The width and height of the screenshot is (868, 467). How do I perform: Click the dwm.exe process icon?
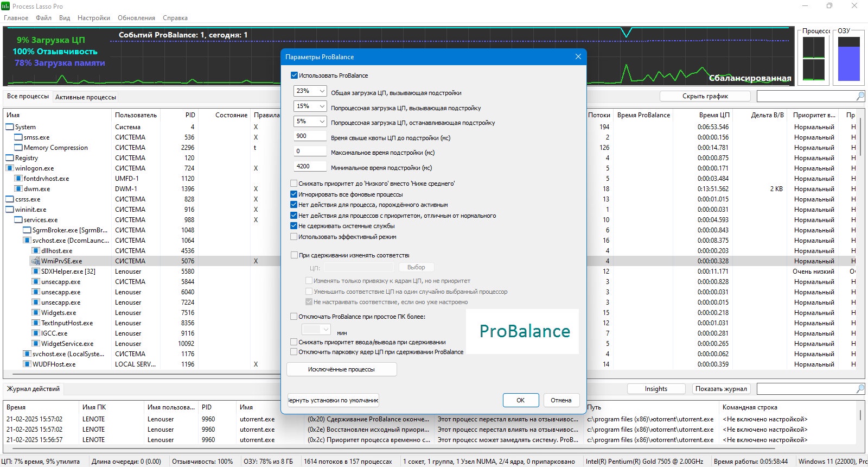(x=18, y=189)
